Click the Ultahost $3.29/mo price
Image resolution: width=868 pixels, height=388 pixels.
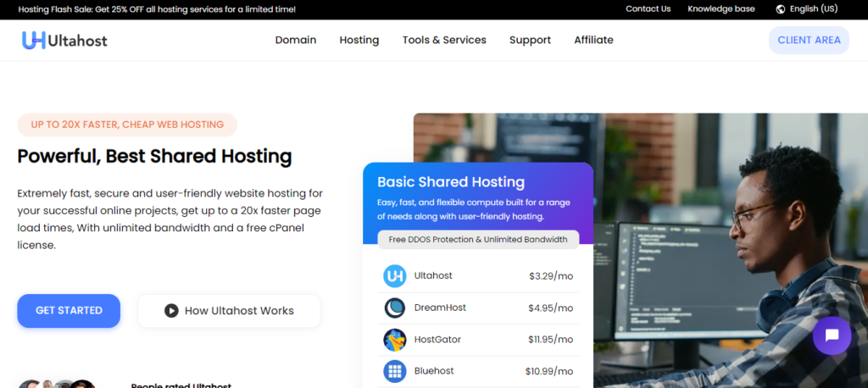point(551,275)
